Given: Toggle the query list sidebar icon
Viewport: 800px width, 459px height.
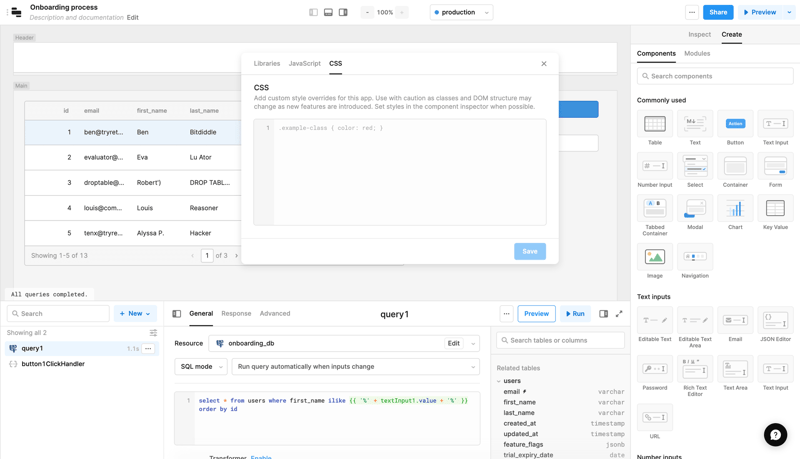Looking at the screenshot, I should tap(177, 314).
